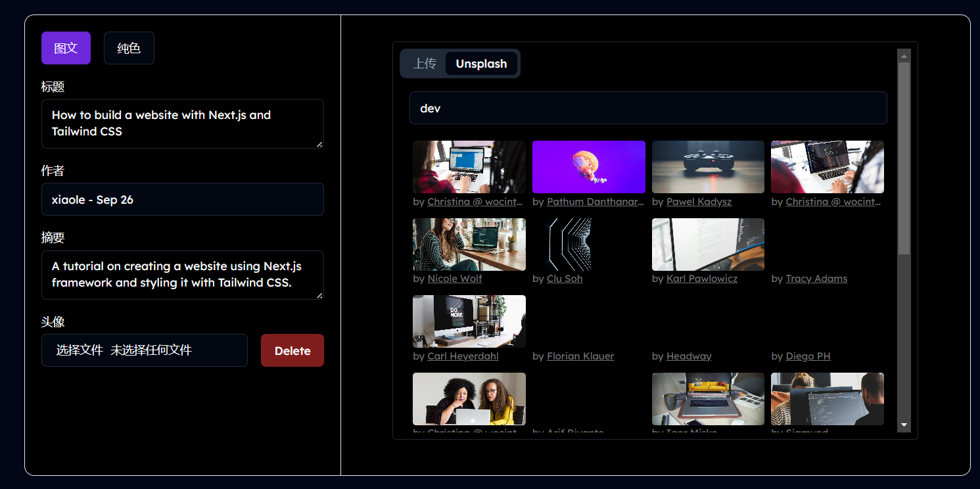Click the scrollbar down arrow in image list
Viewport: 980px width, 489px height.
click(904, 425)
